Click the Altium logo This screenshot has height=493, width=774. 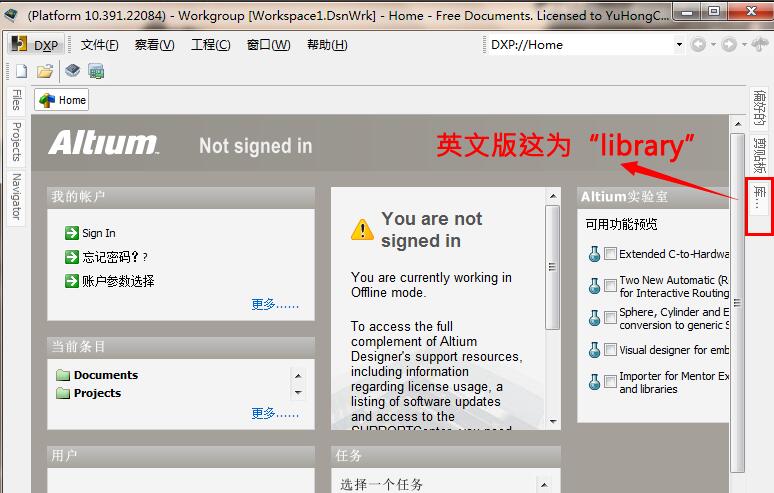104,143
